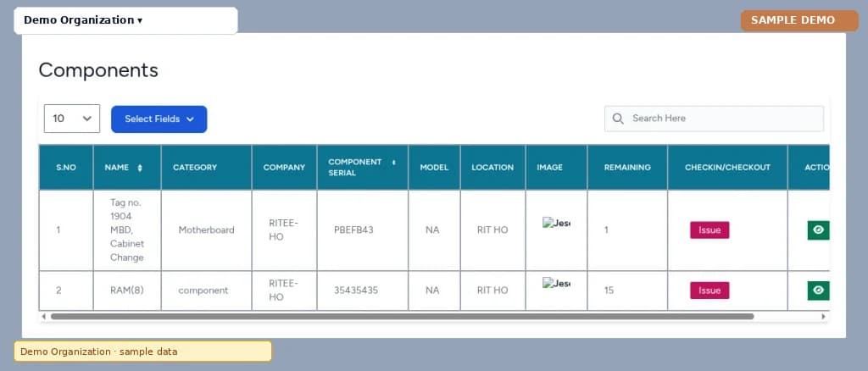Open the Demo Organization dropdown
This screenshot has width=868, height=371.
125,20
